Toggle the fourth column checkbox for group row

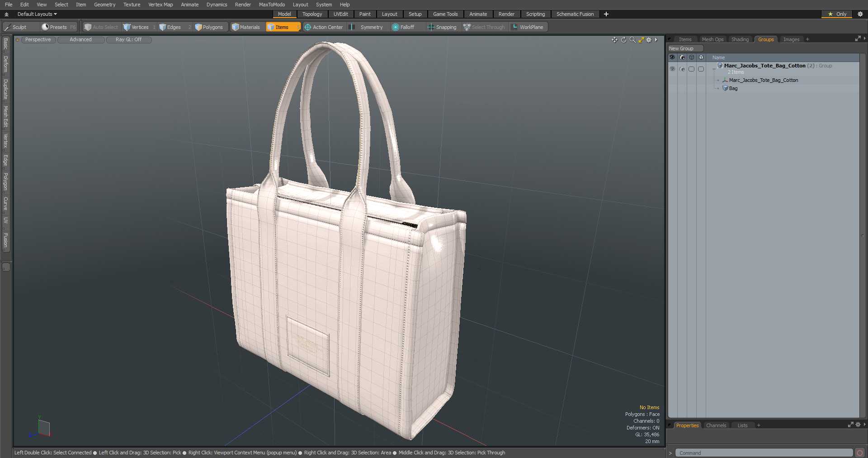[x=701, y=69]
